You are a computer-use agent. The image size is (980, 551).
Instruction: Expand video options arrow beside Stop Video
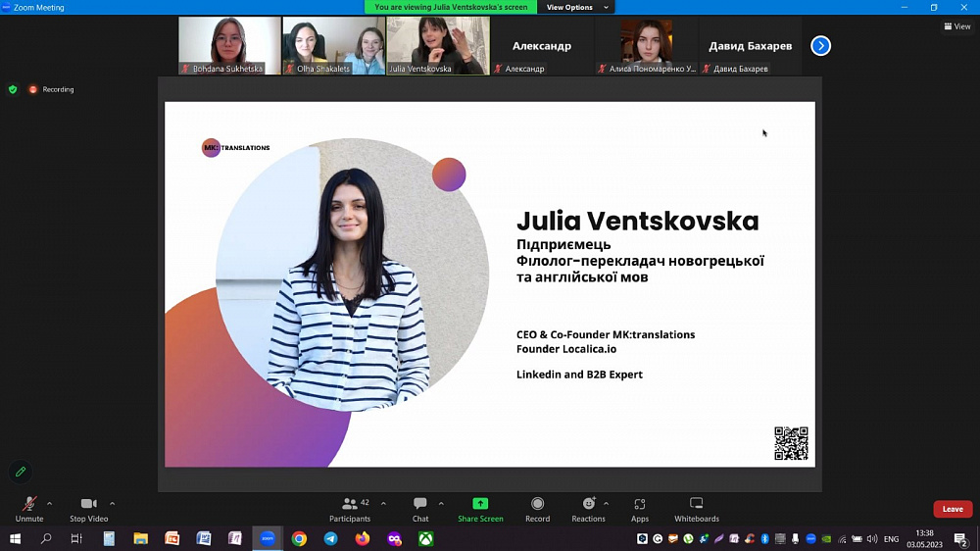113,504
